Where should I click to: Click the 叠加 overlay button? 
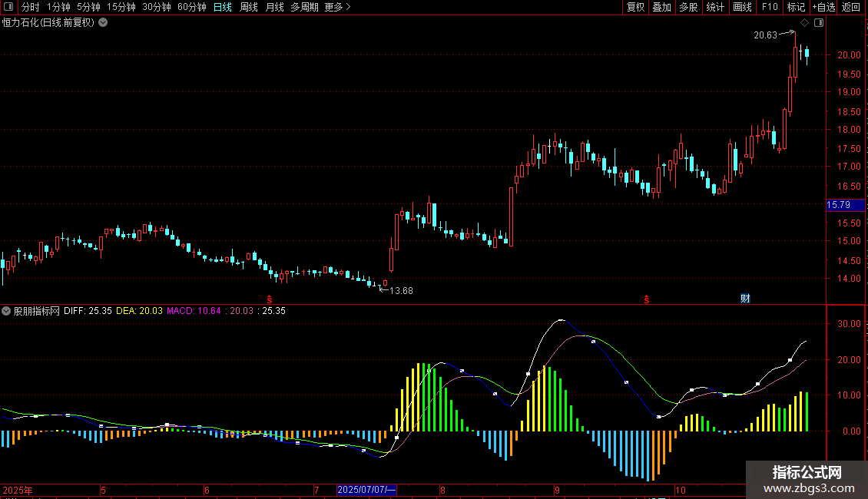(x=661, y=7)
